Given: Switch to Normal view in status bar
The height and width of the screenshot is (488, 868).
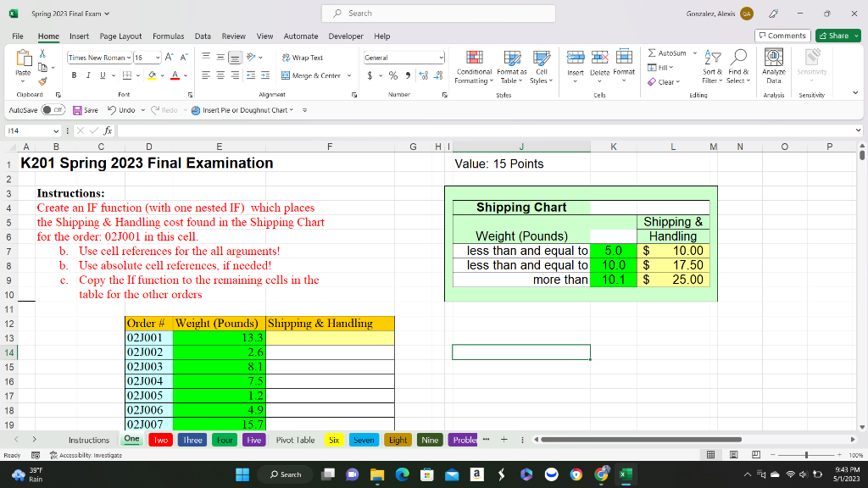Looking at the screenshot, I should click(711, 455).
